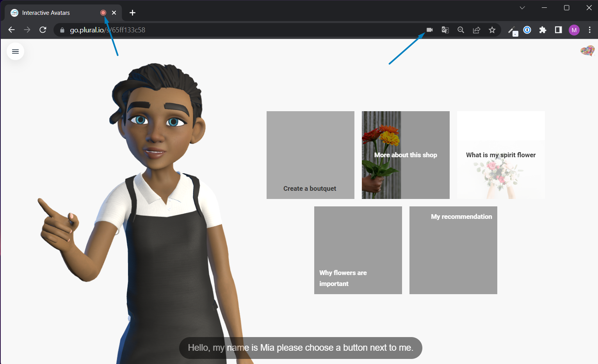Choose Why flowers are important tile
Screen dimensions: 598x364
coord(358,250)
